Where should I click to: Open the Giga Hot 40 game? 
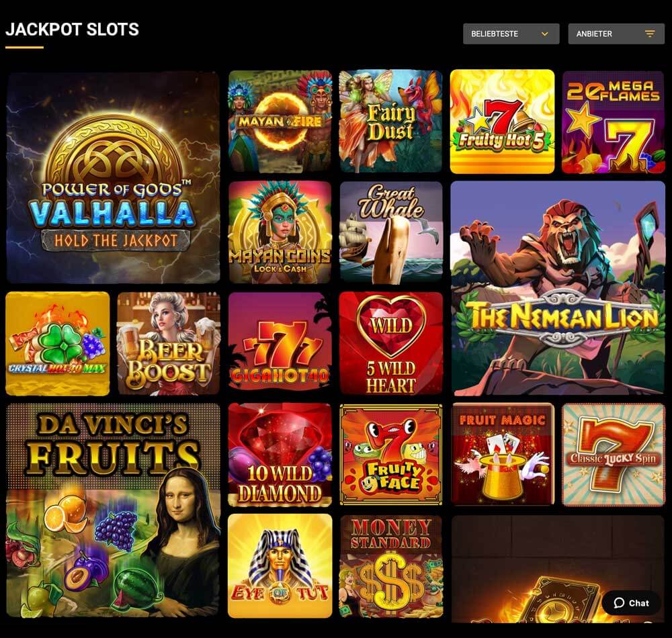[280, 343]
